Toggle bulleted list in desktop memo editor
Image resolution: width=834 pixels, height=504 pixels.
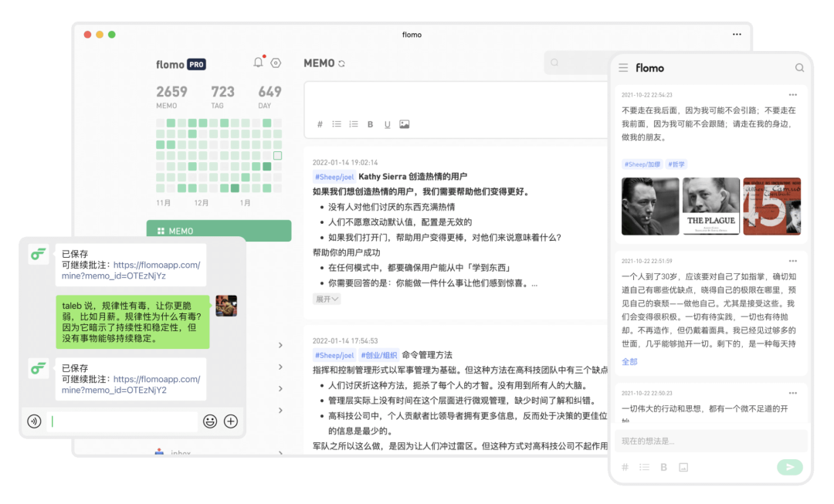point(337,124)
